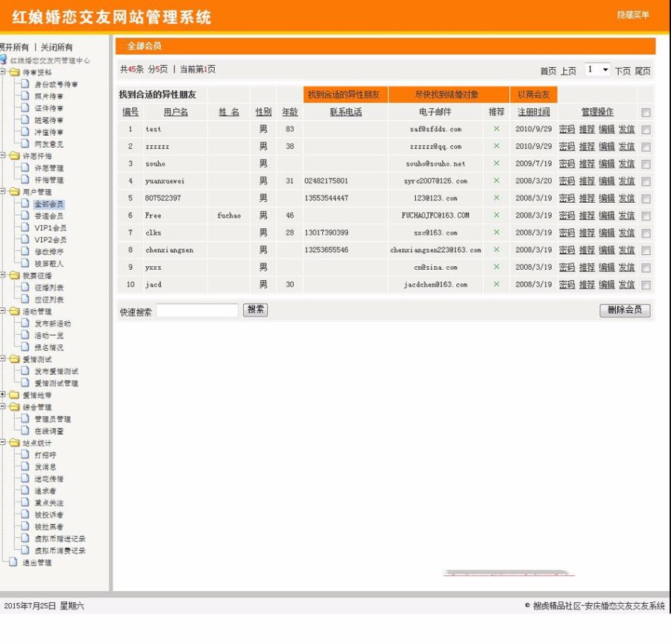Collapse the 待审资料 tree folder
This screenshot has width=671, height=644.
[2, 72]
